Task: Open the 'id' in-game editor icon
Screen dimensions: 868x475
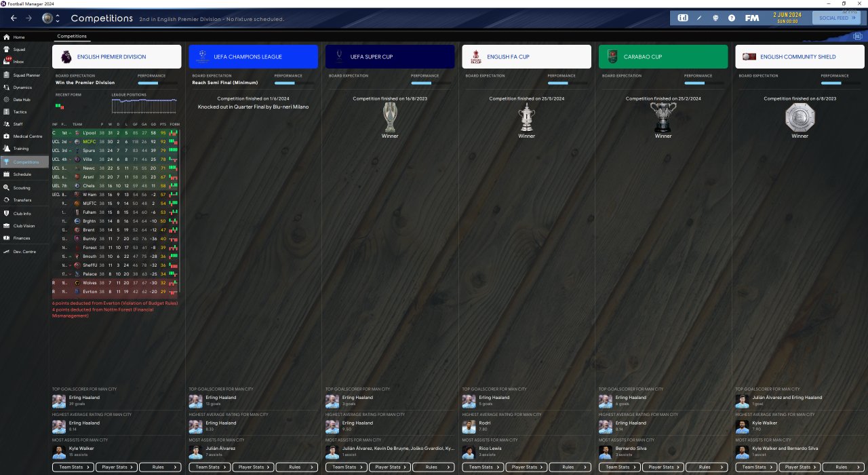Action: pos(683,18)
